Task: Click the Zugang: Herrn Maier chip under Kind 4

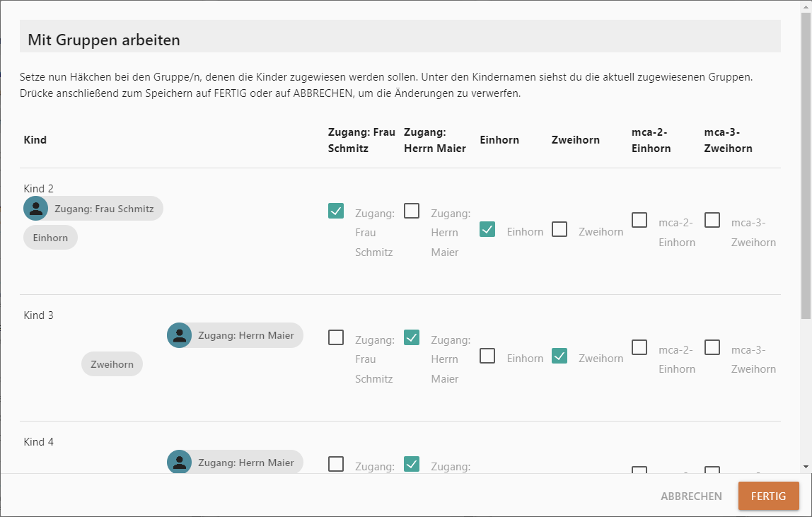Action: 235,462
